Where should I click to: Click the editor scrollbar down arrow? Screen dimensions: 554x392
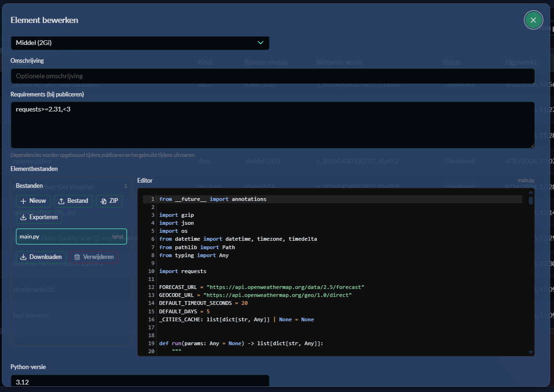(x=531, y=352)
